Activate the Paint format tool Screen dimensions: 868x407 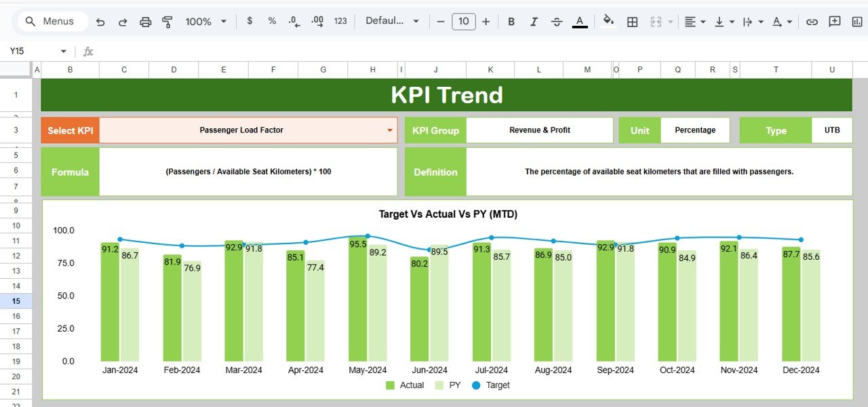[167, 22]
